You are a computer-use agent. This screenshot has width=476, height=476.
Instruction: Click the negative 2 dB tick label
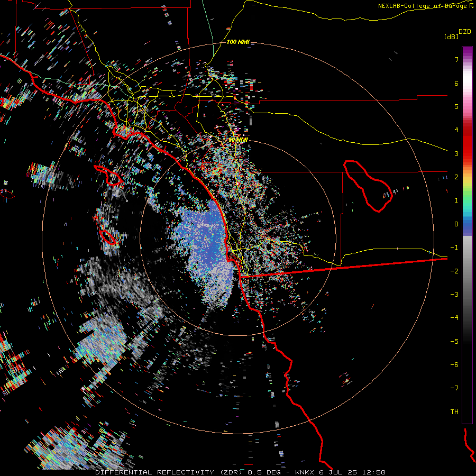pos(454,271)
